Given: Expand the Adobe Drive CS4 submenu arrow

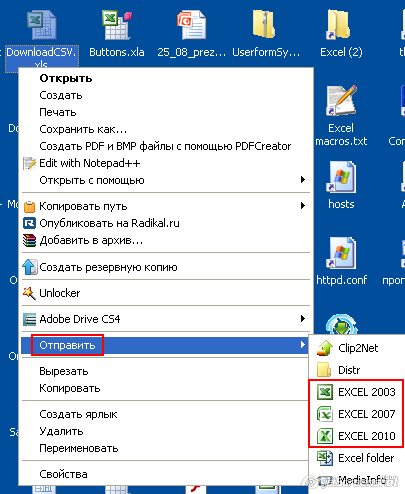Looking at the screenshot, I should tap(303, 319).
